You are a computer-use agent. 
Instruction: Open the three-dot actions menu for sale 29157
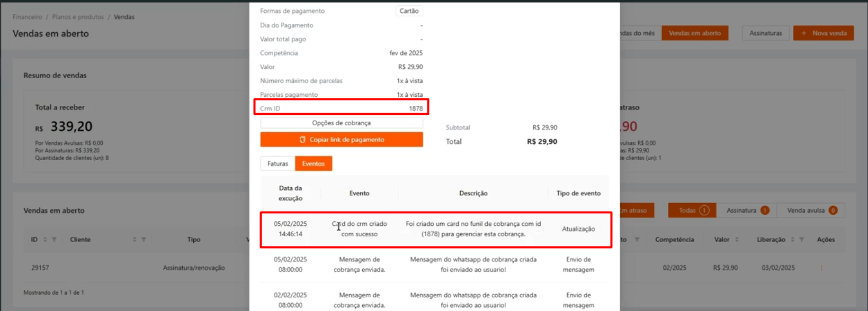pyautogui.click(x=821, y=268)
